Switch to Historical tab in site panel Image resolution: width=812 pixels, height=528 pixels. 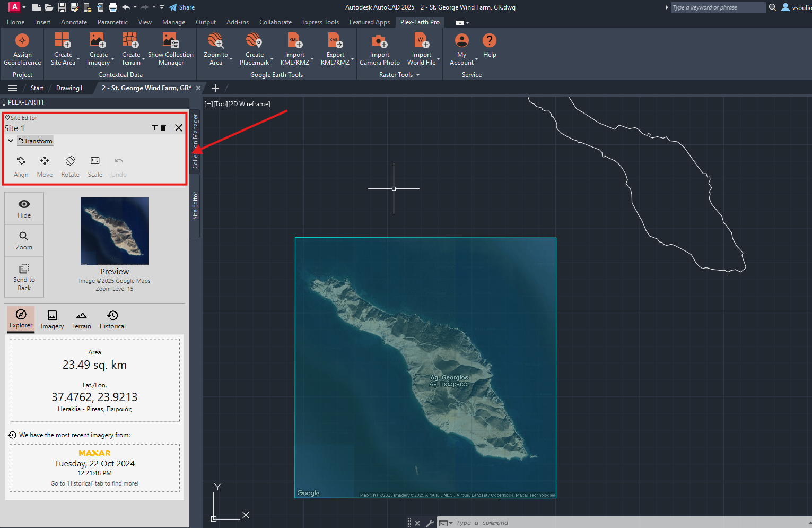coord(112,320)
